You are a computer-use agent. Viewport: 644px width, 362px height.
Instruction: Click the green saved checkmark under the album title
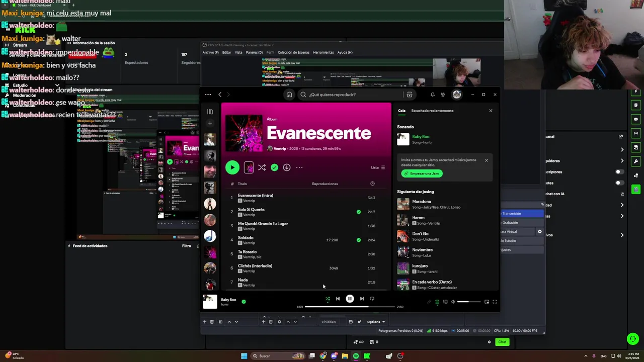tap(274, 167)
